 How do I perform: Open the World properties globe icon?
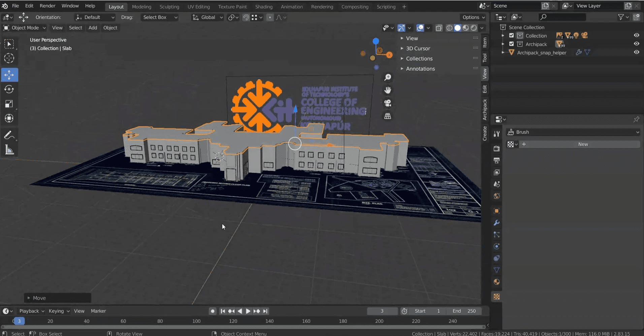[x=496, y=196]
